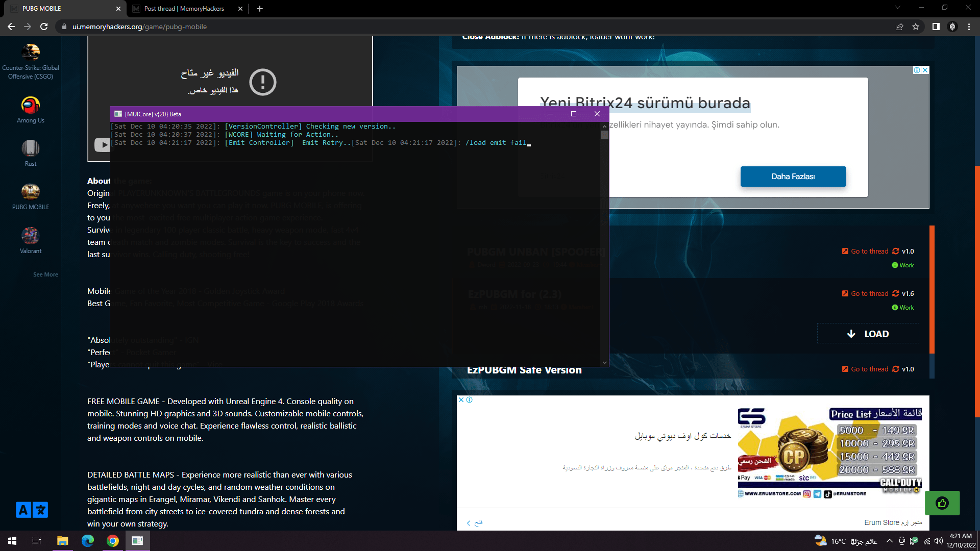Screen dimensions: 980x551
Task: Select the EzPUBGM Safe Version title
Action: (524, 370)
